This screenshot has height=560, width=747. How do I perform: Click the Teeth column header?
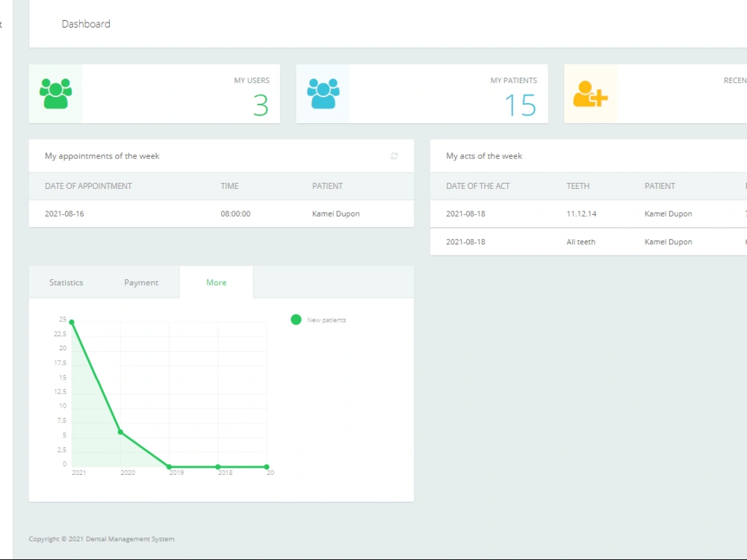[578, 186]
